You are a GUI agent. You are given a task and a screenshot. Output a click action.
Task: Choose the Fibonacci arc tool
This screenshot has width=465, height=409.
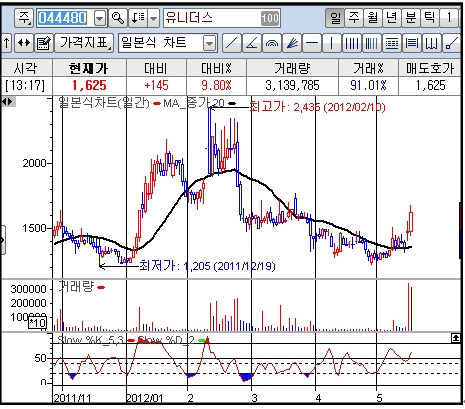pos(272,43)
